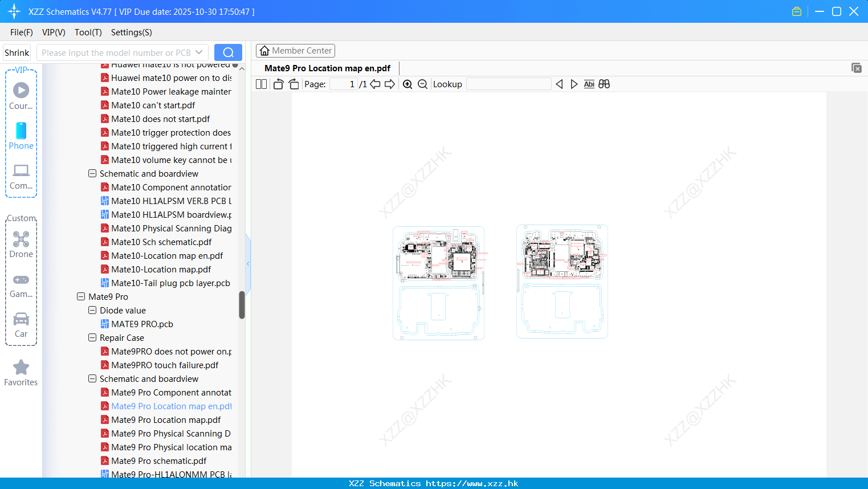Collapse Repair Case folder
Viewport: 868px width, 489px height.
pyautogui.click(x=92, y=338)
